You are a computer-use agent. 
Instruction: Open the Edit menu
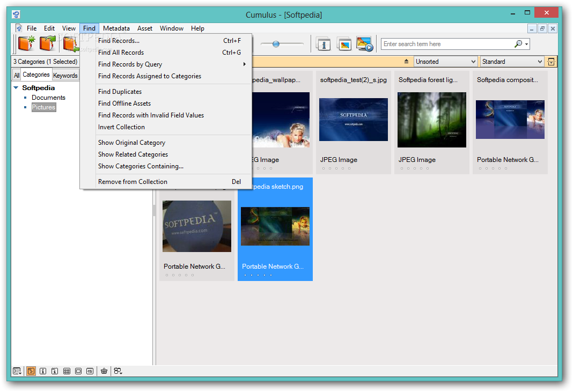pos(49,28)
